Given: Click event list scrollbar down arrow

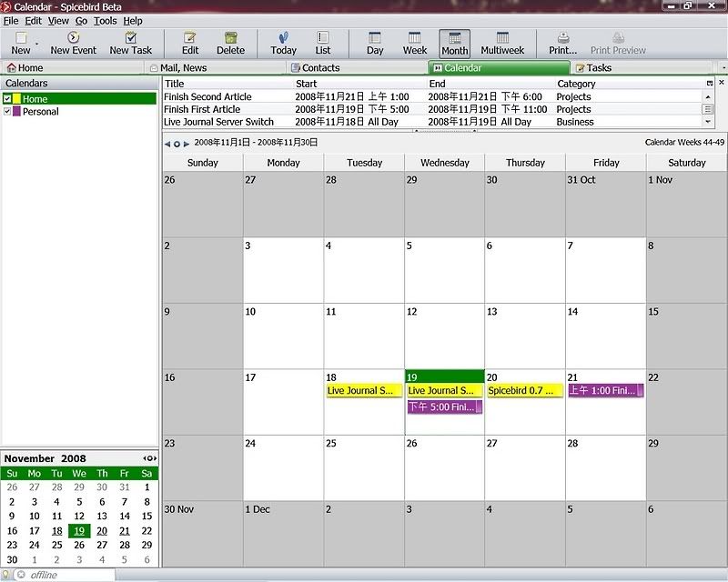Looking at the screenshot, I should pos(708,122).
